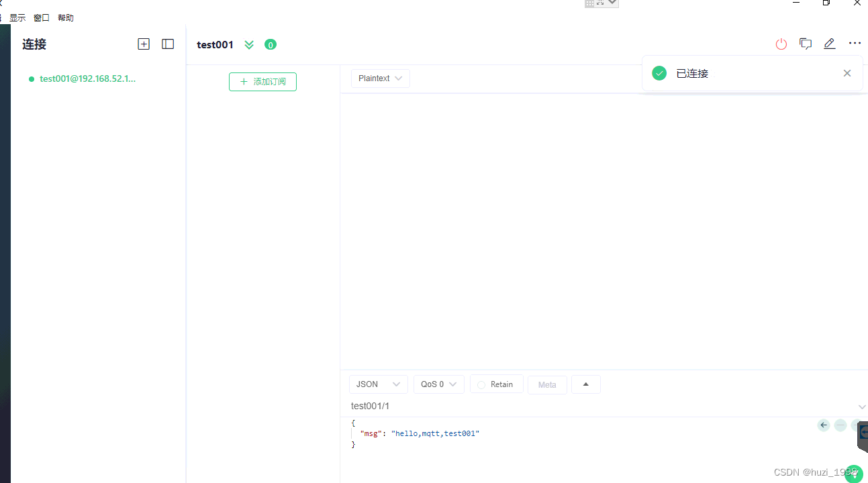Image resolution: width=868 pixels, height=483 pixels.
Task: Click the window maximize button
Action: [826, 3]
